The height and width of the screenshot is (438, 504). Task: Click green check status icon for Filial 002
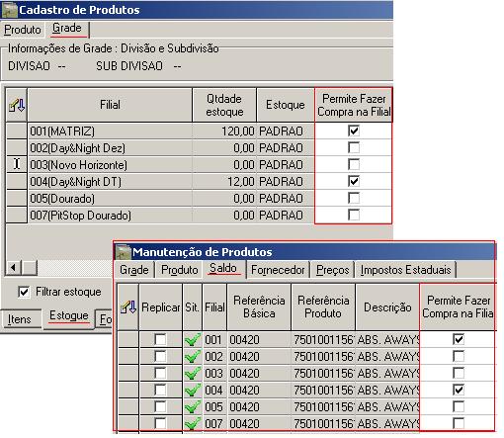tap(193, 357)
